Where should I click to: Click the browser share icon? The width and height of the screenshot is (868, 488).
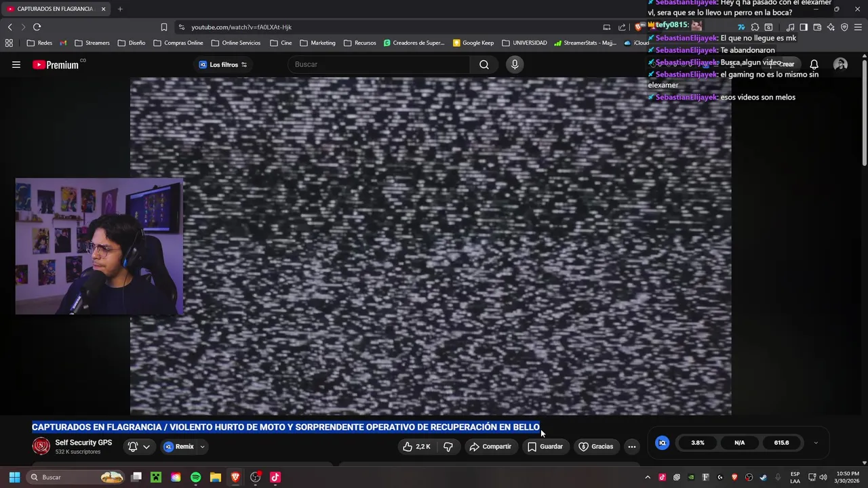[622, 27]
